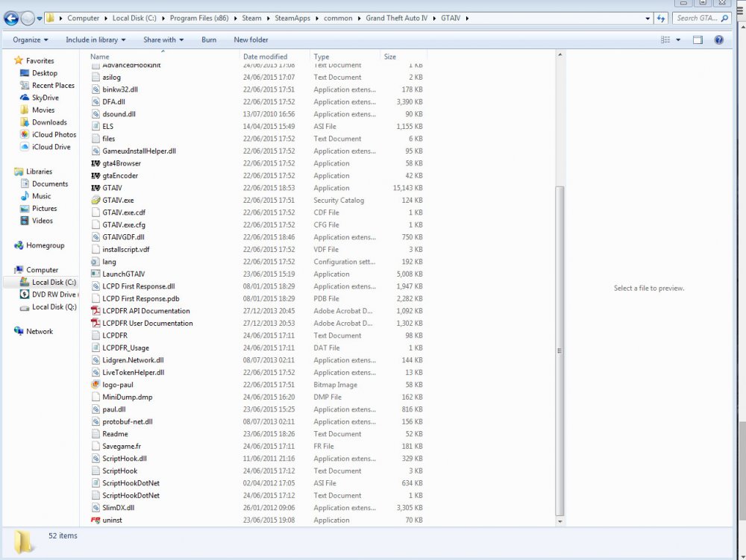Sort by the Size column header

(403, 56)
